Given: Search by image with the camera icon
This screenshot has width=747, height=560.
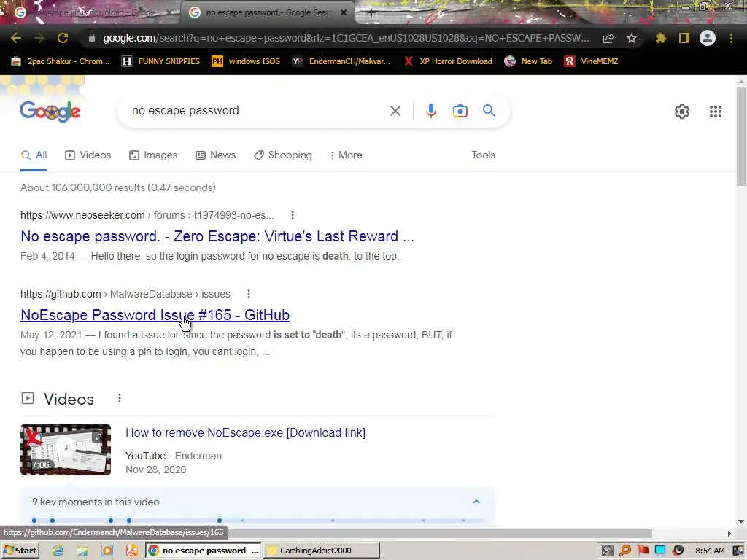Looking at the screenshot, I should 460,111.
